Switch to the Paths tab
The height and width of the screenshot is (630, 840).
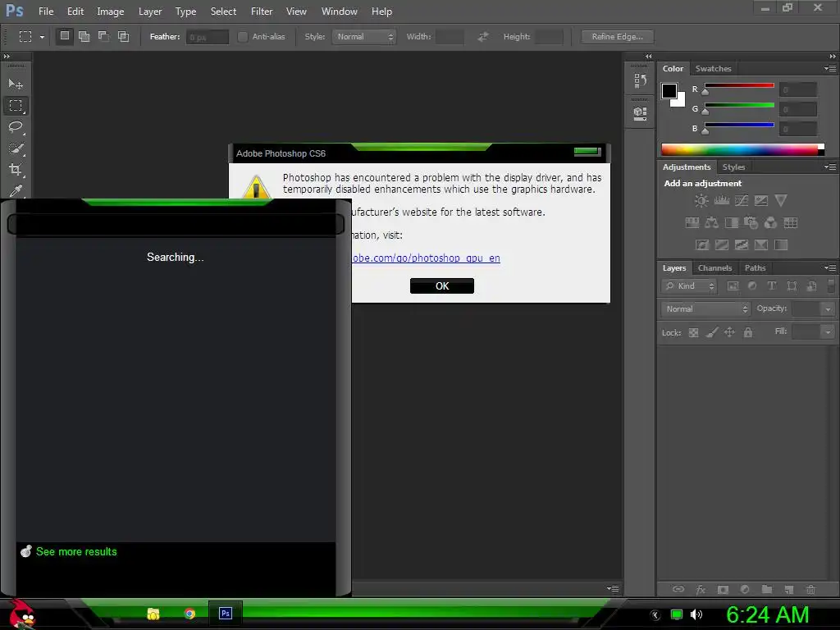coord(755,268)
